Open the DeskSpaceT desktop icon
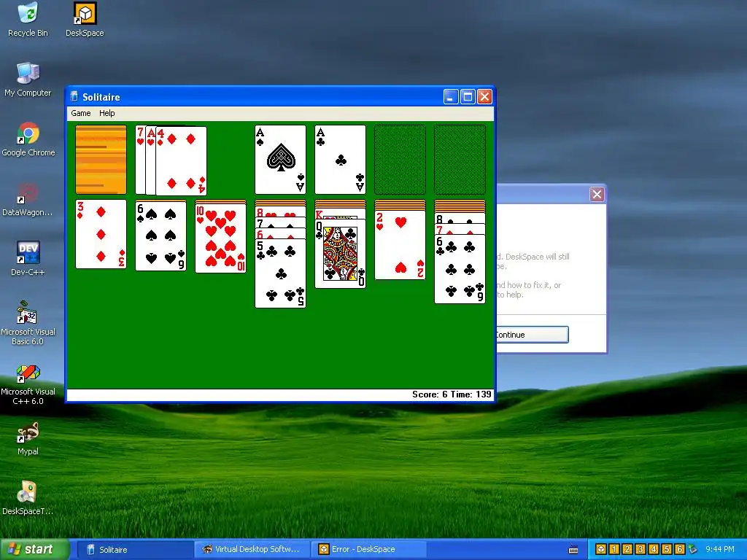This screenshot has width=747, height=560. (x=28, y=498)
